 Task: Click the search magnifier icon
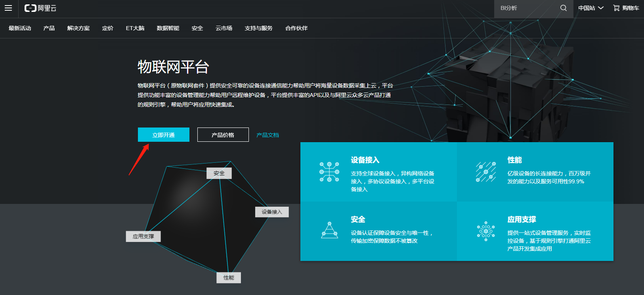tap(563, 8)
